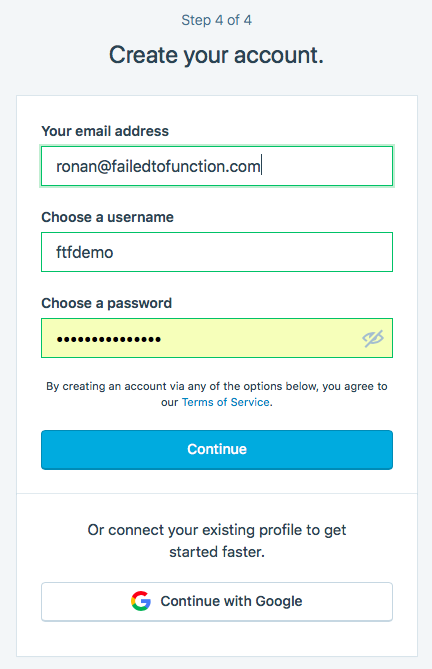This screenshot has height=669, width=432.
Task: Click the Google logo icon
Action: coord(141,601)
